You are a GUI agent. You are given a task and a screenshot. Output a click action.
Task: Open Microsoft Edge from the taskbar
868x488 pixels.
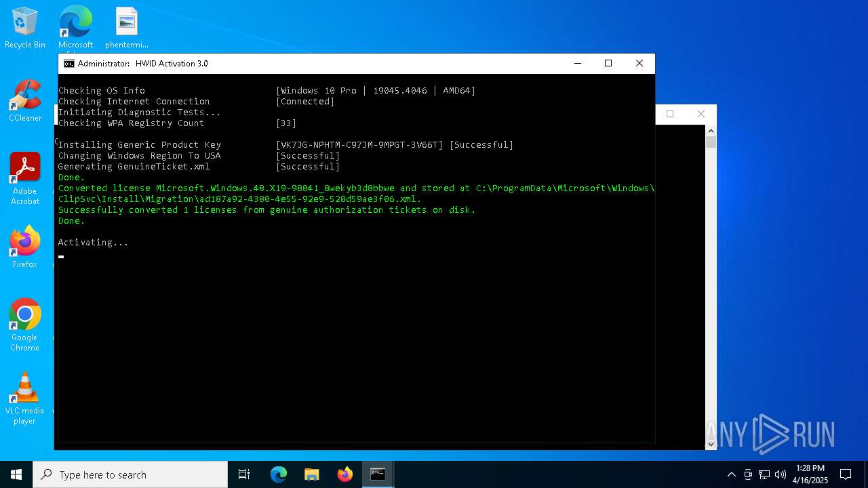[279, 474]
